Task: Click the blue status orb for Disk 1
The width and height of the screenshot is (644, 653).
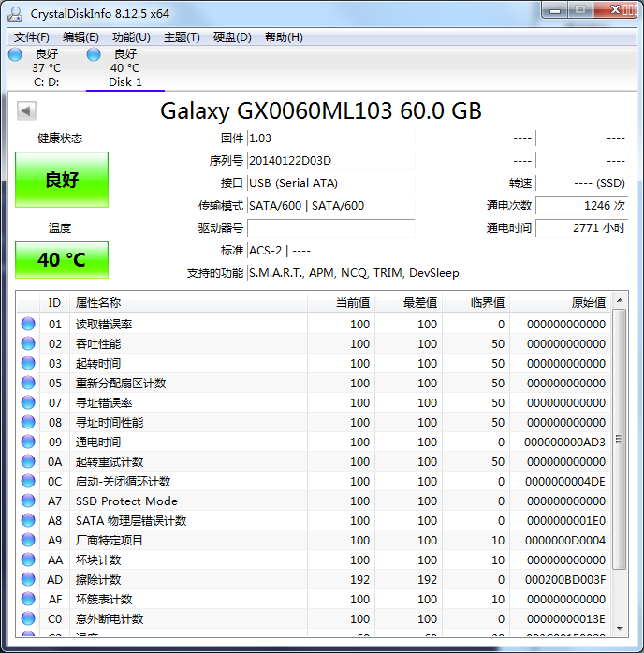Action: point(94,54)
